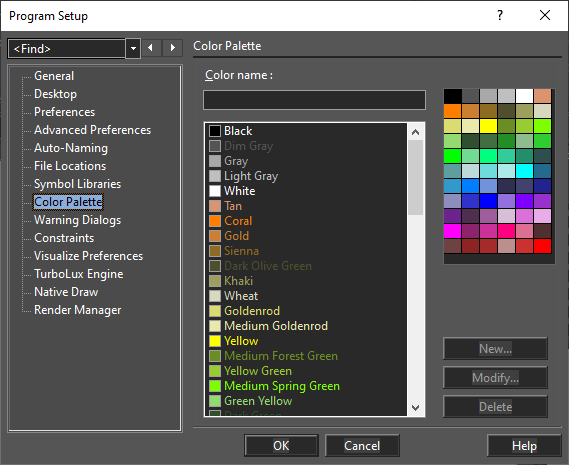Open Render Manager settings page
Viewport: 569px width, 465px height.
click(77, 310)
